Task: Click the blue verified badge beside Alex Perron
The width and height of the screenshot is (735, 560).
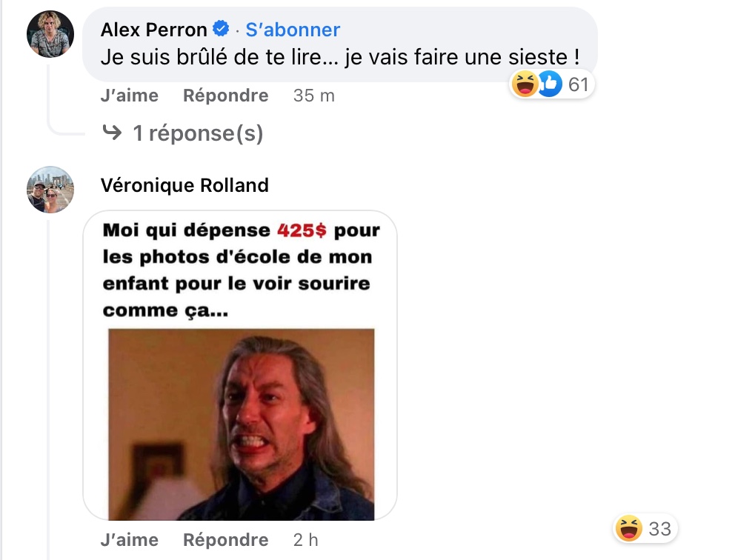Action: [221, 29]
